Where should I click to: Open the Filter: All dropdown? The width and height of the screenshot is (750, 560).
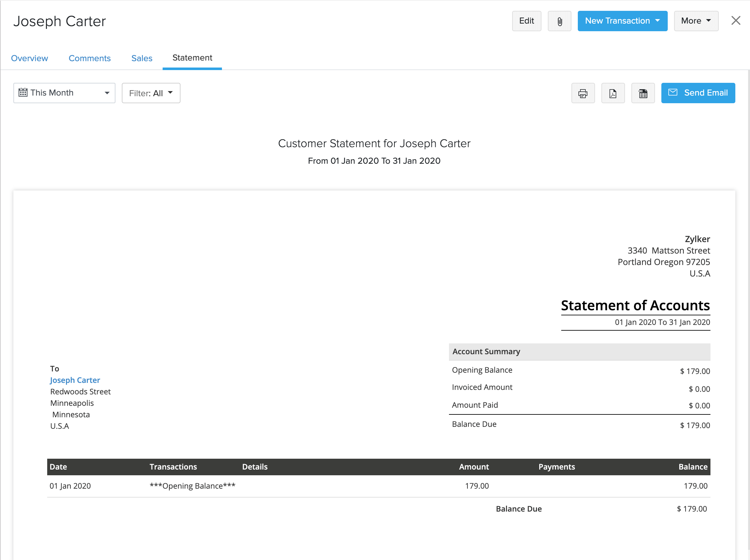point(151,93)
